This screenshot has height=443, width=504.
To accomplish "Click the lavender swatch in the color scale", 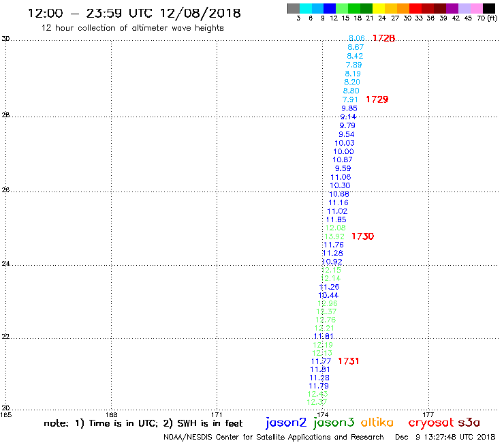I will click(464, 9).
